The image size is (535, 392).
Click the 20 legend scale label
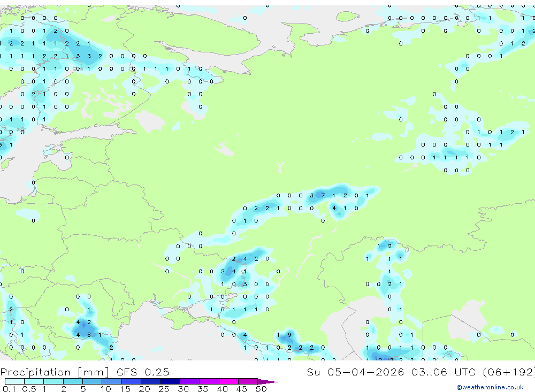click(144, 389)
